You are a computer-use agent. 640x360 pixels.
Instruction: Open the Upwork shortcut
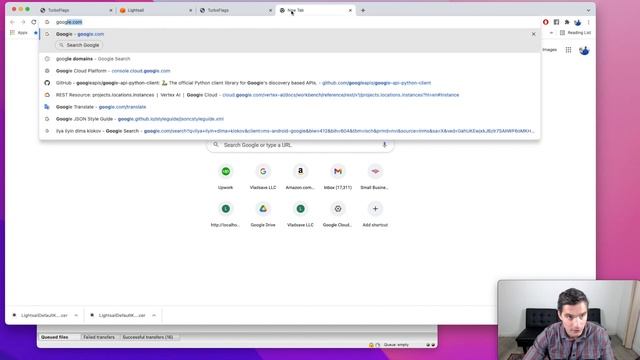226,177
